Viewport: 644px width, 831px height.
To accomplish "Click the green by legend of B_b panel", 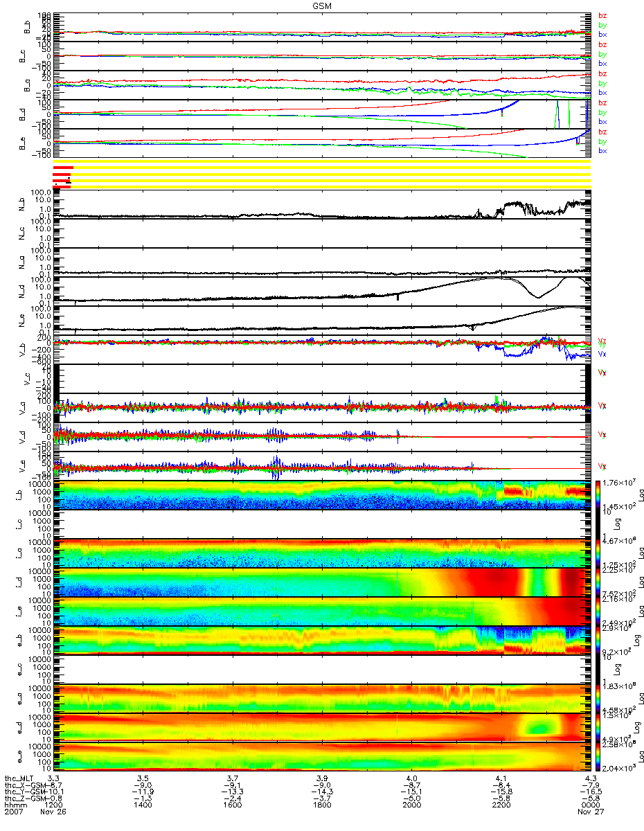I will click(602, 25).
